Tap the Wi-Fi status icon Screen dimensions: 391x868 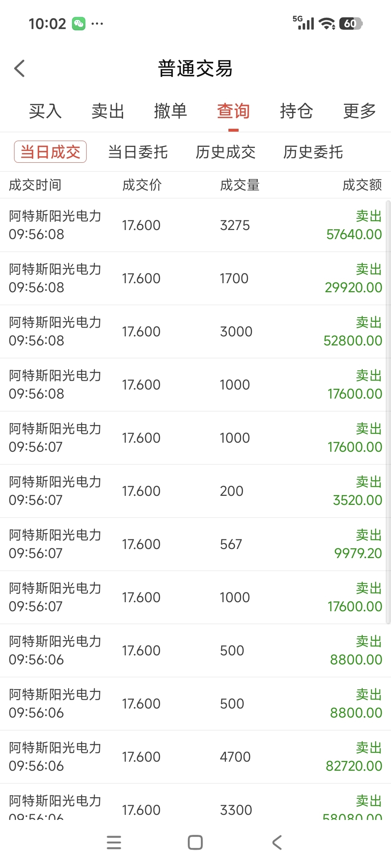coord(327,24)
